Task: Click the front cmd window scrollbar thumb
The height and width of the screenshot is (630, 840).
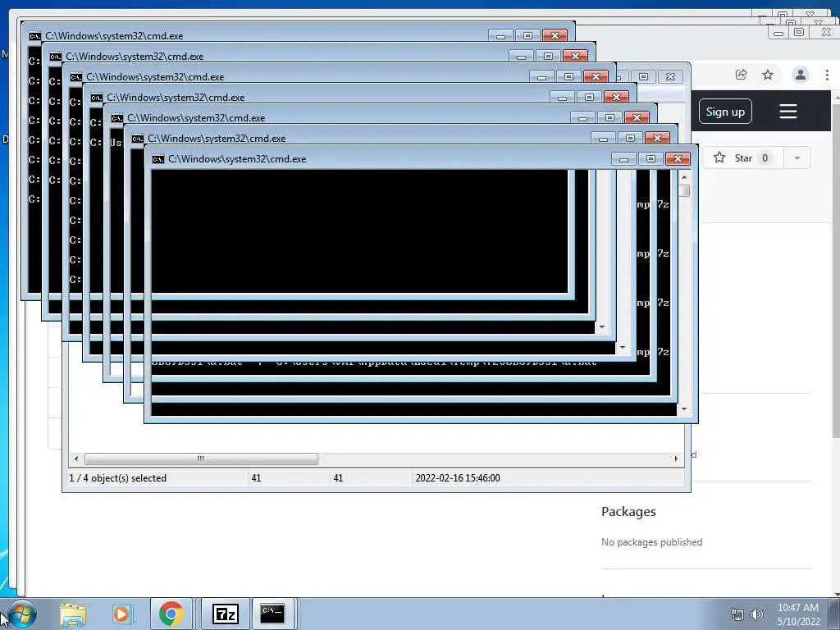Action: click(684, 190)
